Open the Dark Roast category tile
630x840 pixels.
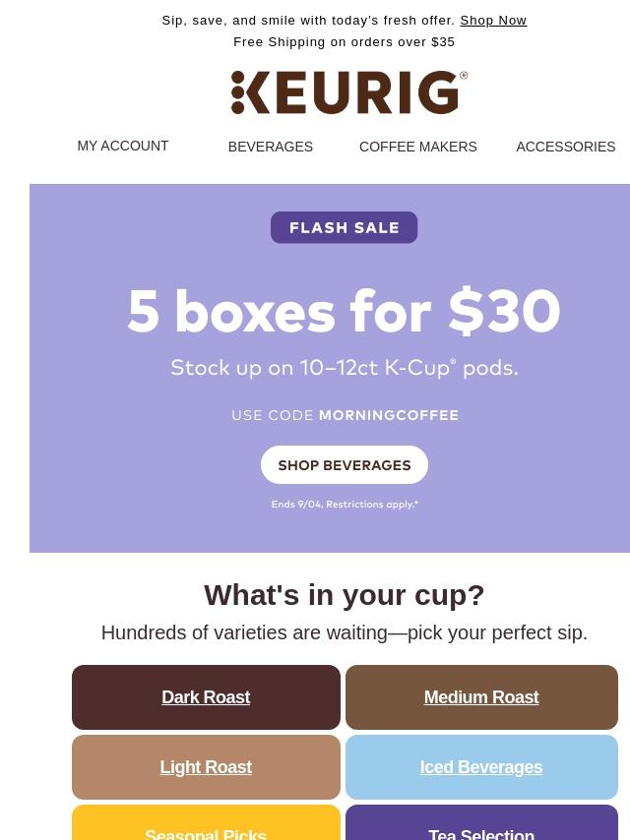click(206, 697)
